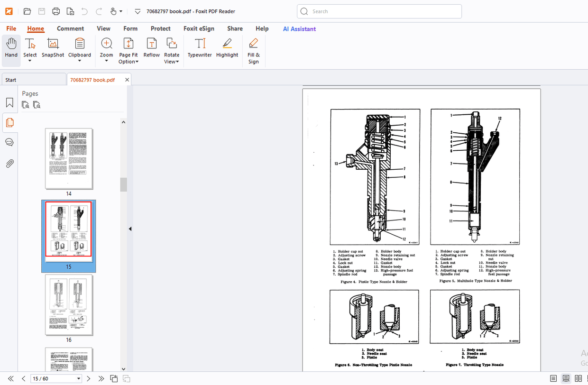Viewport: 588px width, 385px height.
Task: Select the Typewriter tool
Action: click(200, 48)
